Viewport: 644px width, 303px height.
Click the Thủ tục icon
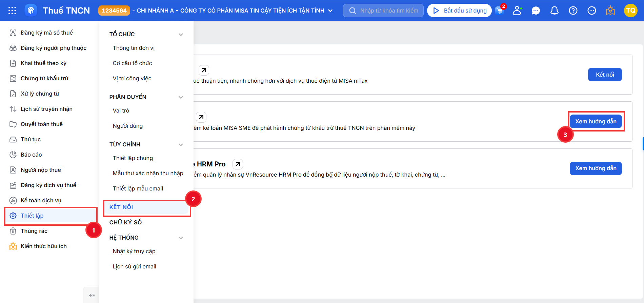click(x=13, y=139)
